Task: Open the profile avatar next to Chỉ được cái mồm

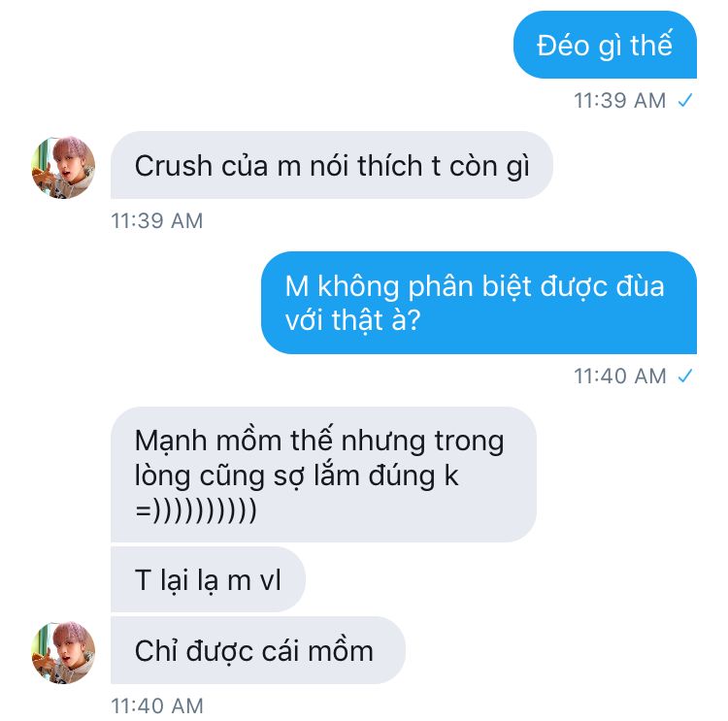Action: 63,652
